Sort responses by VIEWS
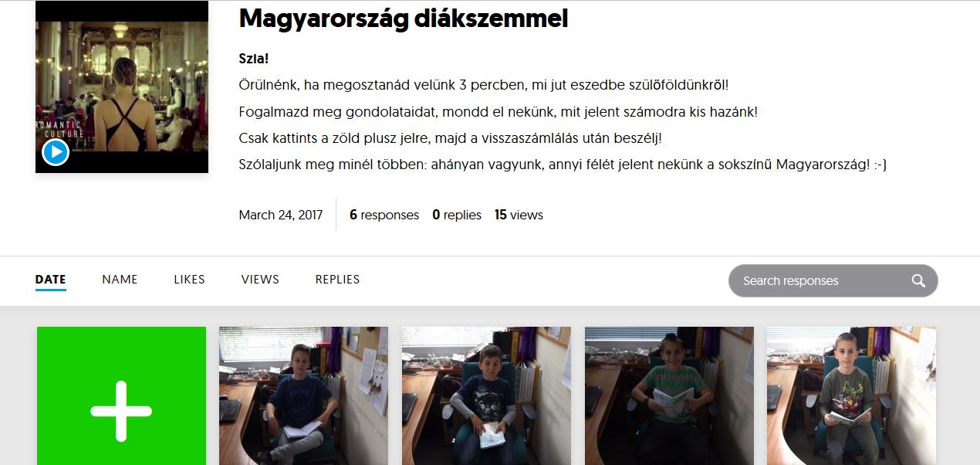Screen dimensions: 980x465 (x=260, y=280)
